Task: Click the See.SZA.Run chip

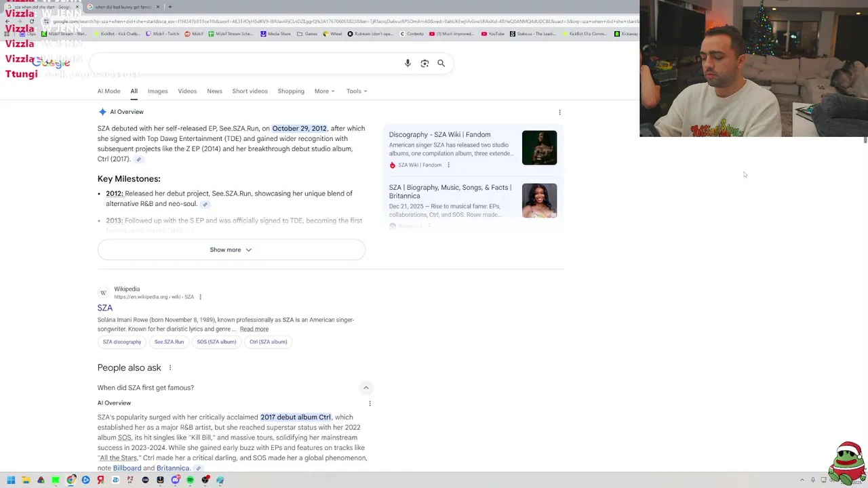Action: [x=169, y=342]
